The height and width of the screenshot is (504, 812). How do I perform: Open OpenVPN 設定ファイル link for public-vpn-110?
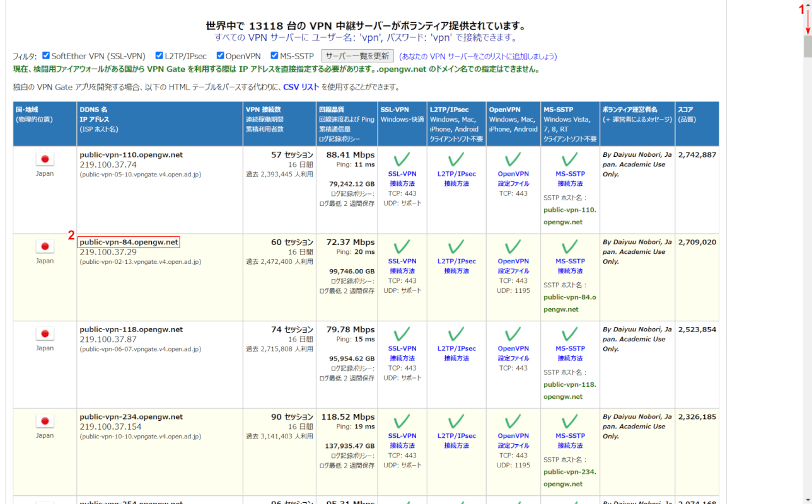point(513,179)
